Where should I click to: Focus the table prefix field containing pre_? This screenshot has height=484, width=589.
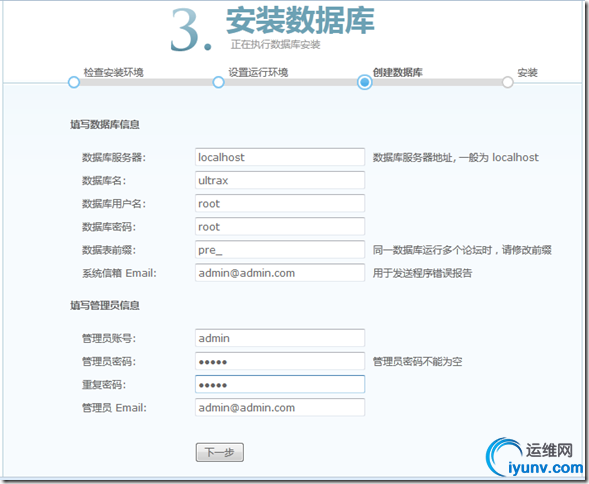pyautogui.click(x=280, y=250)
